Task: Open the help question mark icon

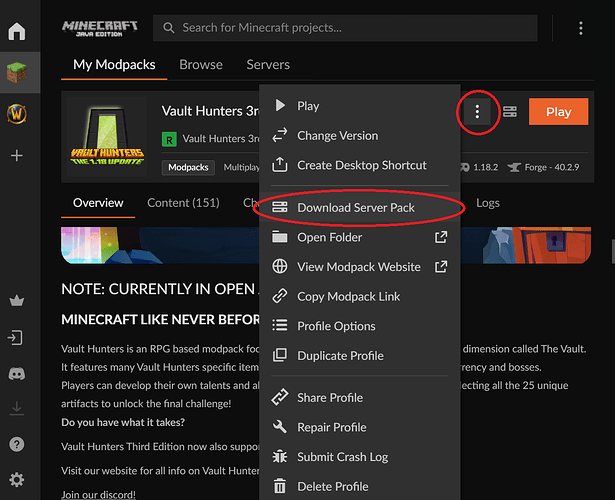Action: (x=16, y=444)
